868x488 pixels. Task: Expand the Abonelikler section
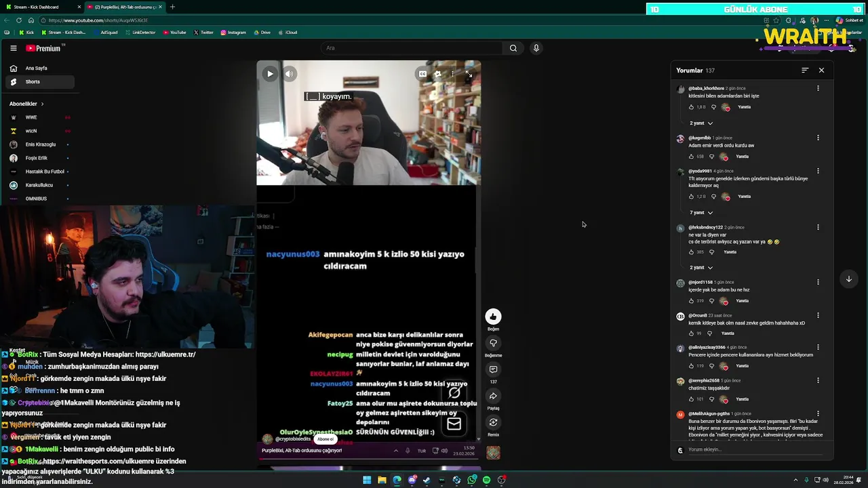[27, 104]
